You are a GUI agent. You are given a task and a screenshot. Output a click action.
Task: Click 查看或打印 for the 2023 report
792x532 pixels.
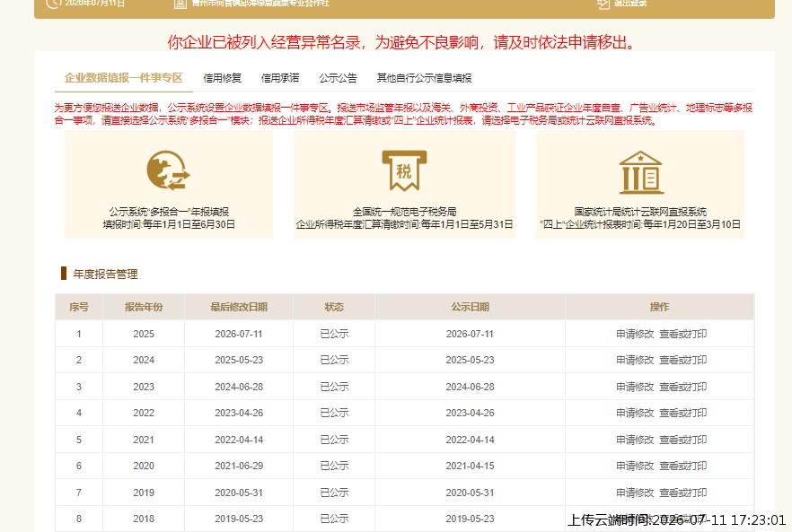tap(683, 387)
